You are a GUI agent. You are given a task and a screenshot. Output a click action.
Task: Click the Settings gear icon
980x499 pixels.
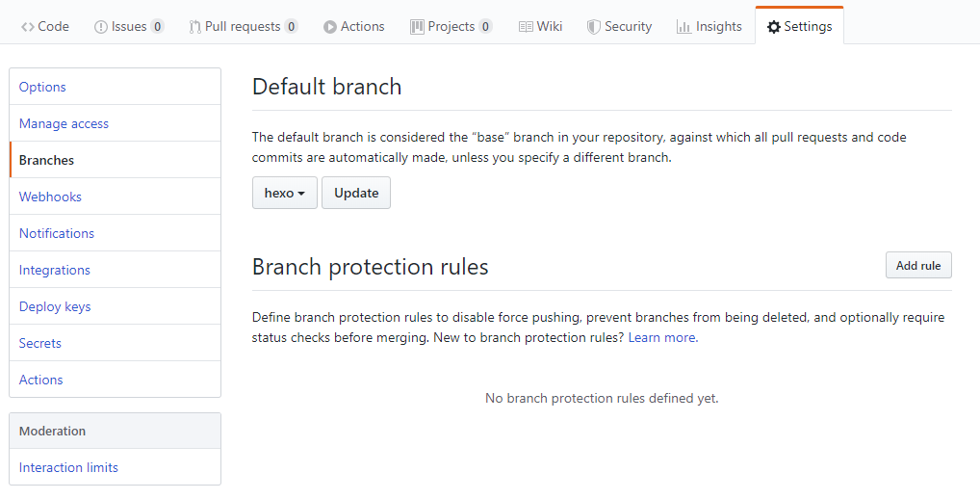coord(774,27)
